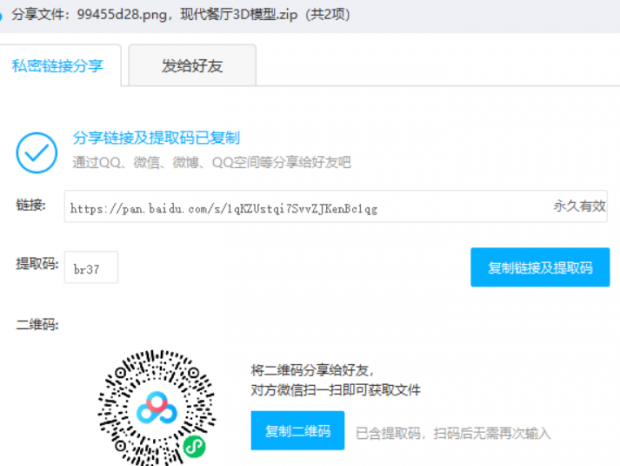Click the 永久有效 validity text

(579, 206)
